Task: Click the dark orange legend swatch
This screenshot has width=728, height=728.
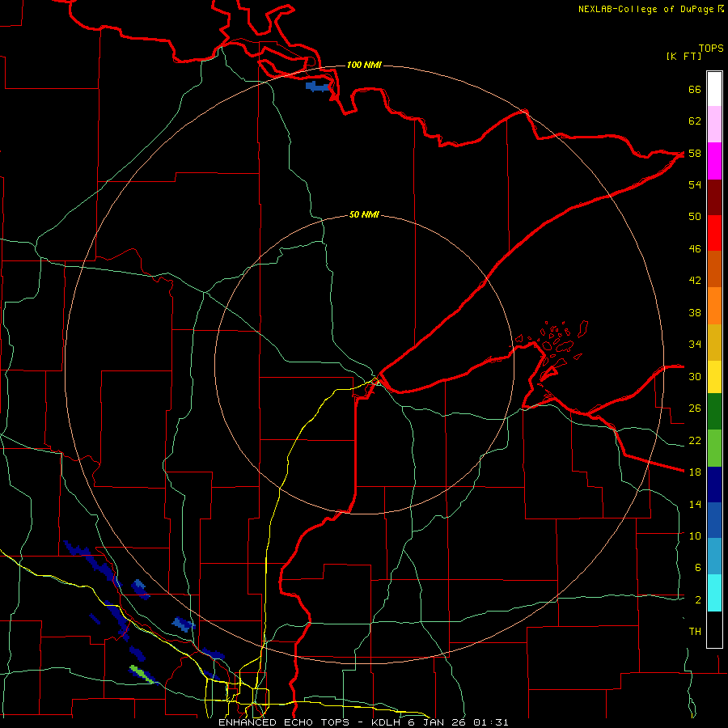Action: [714, 269]
